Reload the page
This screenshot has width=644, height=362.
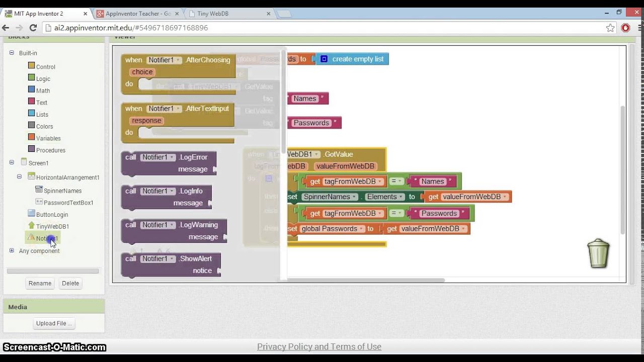click(x=33, y=28)
